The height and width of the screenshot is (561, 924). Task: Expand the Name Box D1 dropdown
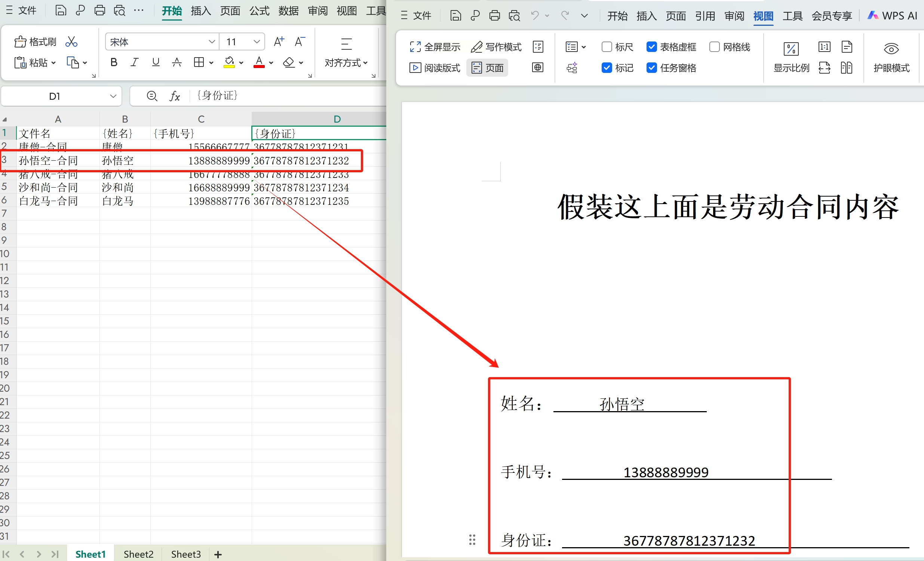point(113,96)
